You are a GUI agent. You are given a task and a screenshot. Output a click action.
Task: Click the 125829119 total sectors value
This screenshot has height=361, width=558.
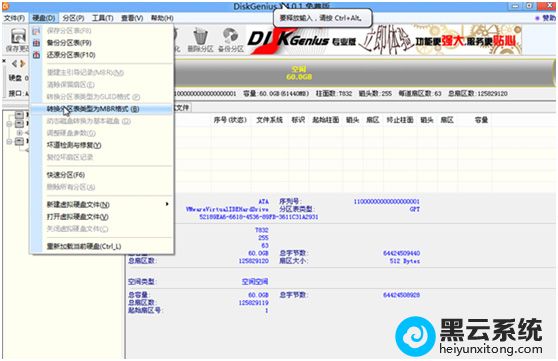pyautogui.click(x=254, y=303)
